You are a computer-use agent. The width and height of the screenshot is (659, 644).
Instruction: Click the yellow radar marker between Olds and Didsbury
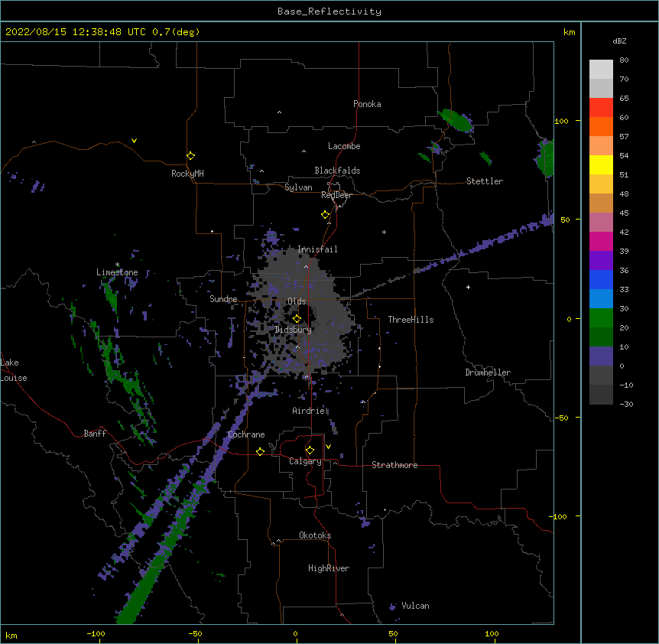[x=297, y=318]
